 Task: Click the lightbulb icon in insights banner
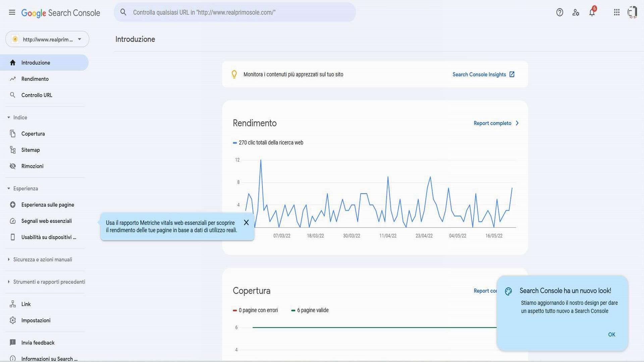[234, 74]
